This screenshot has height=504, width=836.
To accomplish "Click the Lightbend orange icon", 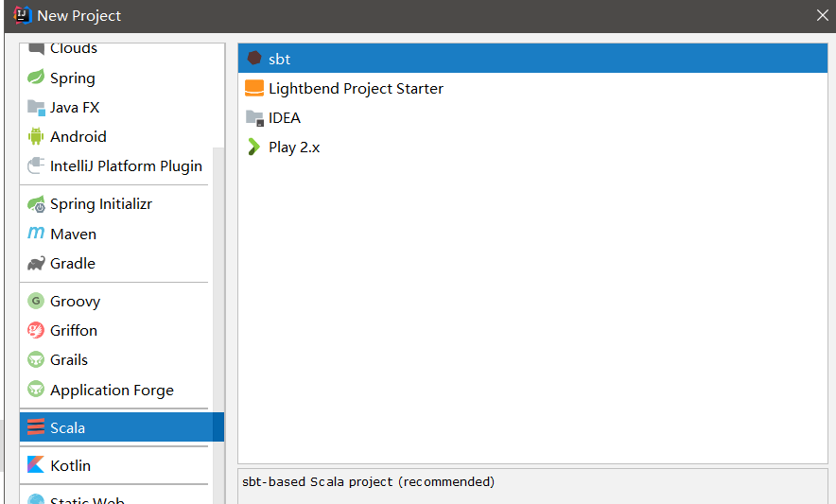I will click(x=253, y=88).
